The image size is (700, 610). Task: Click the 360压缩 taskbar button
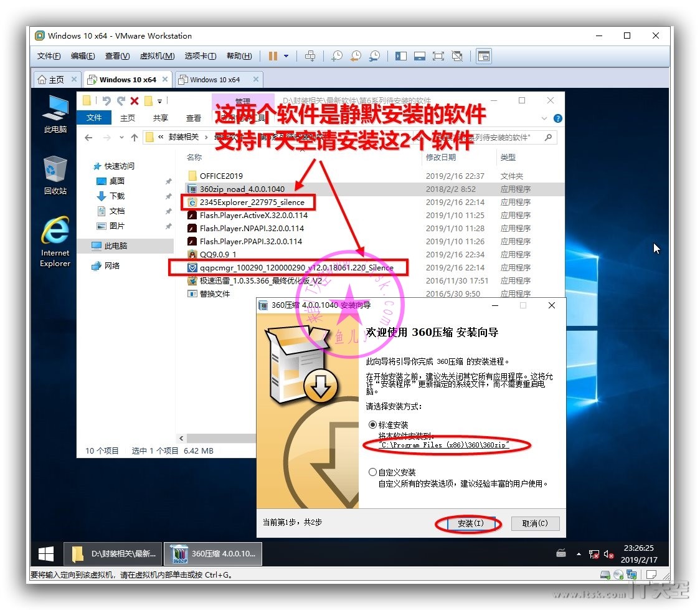(x=213, y=554)
